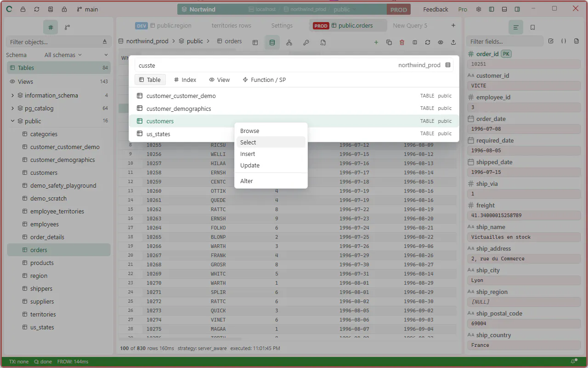588x368 pixels.
Task: Open the DDL script icon
Action: [x=323, y=42]
